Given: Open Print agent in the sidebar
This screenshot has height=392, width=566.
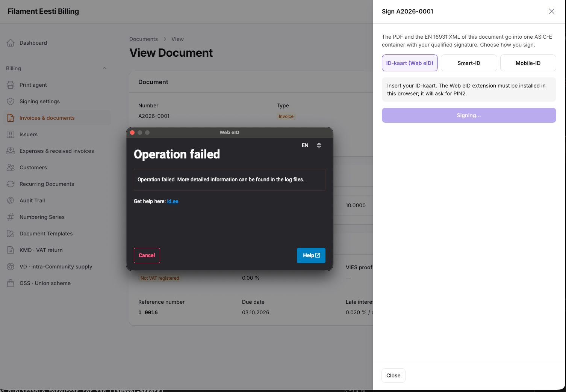Looking at the screenshot, I should [x=57, y=85].
